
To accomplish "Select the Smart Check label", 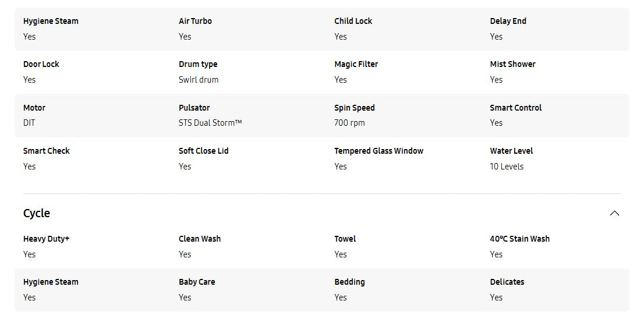I will point(46,151).
